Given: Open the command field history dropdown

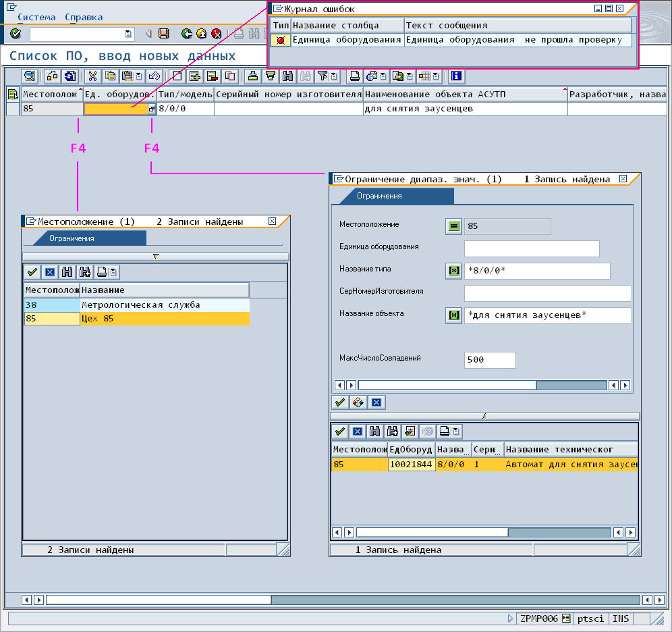Looking at the screenshot, I should (128, 34).
